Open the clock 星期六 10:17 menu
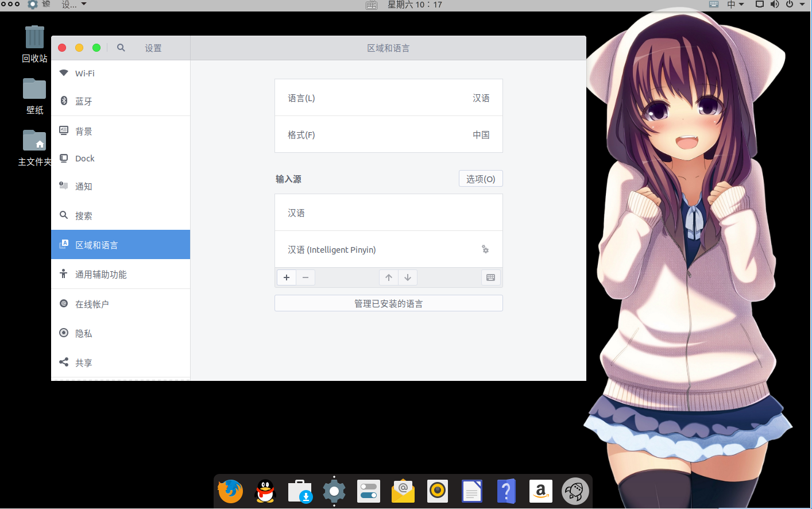812x509 pixels. click(415, 5)
